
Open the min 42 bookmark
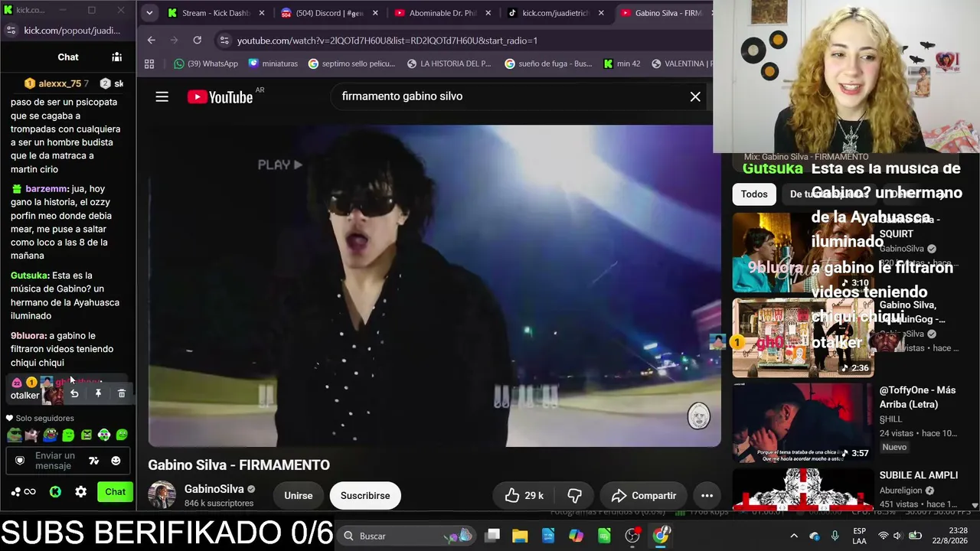pos(622,64)
